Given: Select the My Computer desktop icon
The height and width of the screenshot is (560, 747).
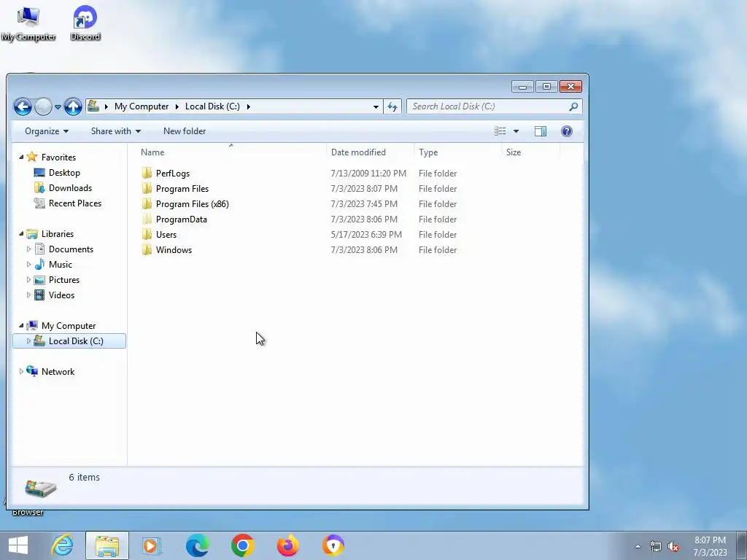Looking at the screenshot, I should pos(28,23).
